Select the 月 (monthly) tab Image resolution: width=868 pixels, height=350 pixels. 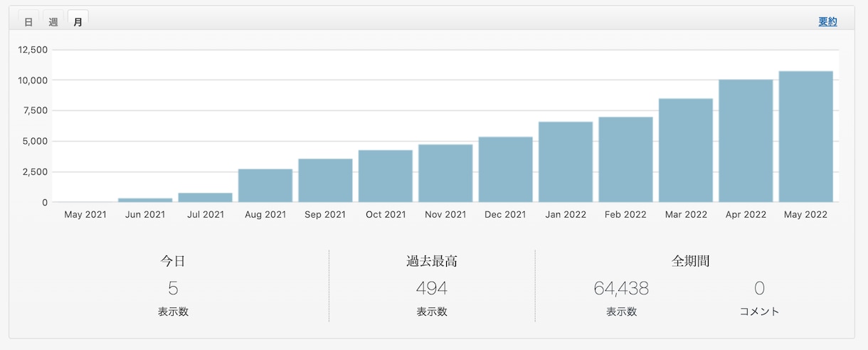tap(78, 21)
